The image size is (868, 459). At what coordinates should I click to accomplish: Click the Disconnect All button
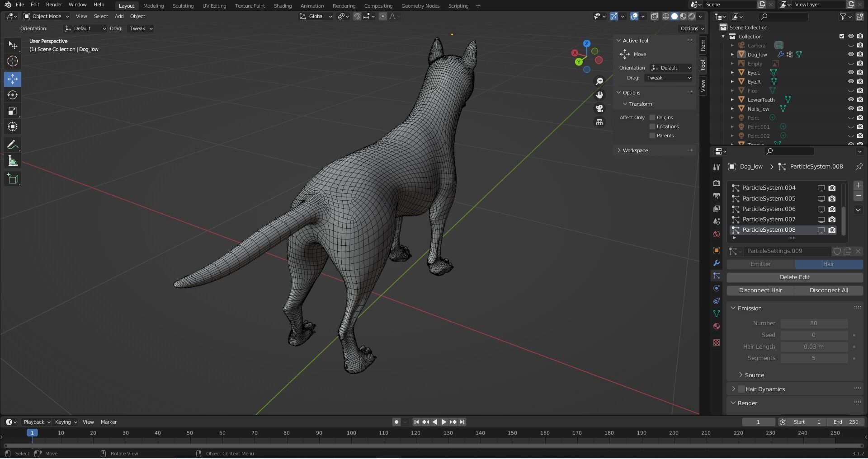coord(829,290)
